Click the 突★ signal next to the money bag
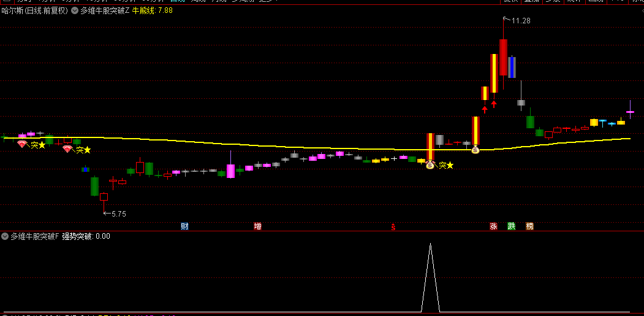644x316 pixels. coord(446,166)
